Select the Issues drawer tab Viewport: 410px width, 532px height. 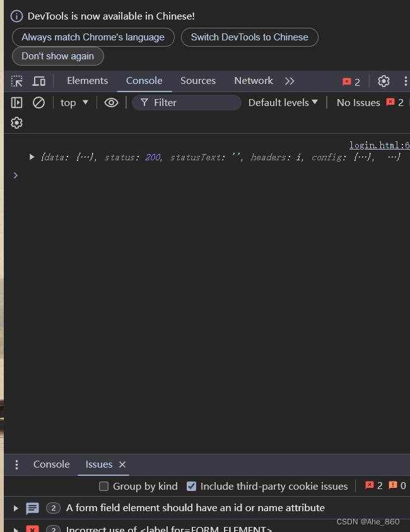click(98, 464)
